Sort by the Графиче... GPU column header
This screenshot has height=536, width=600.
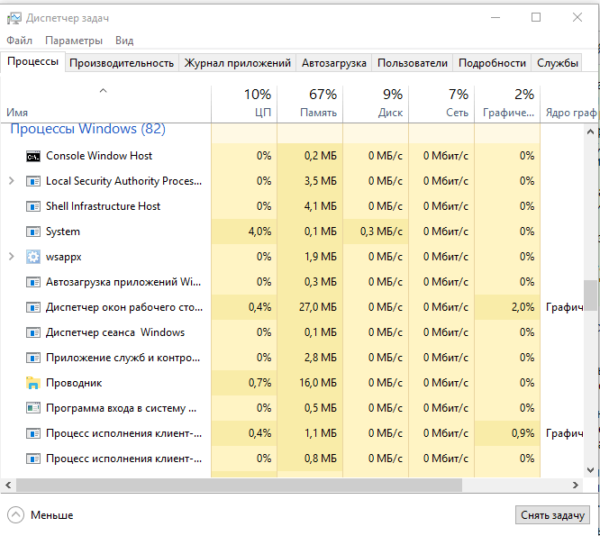click(x=507, y=103)
